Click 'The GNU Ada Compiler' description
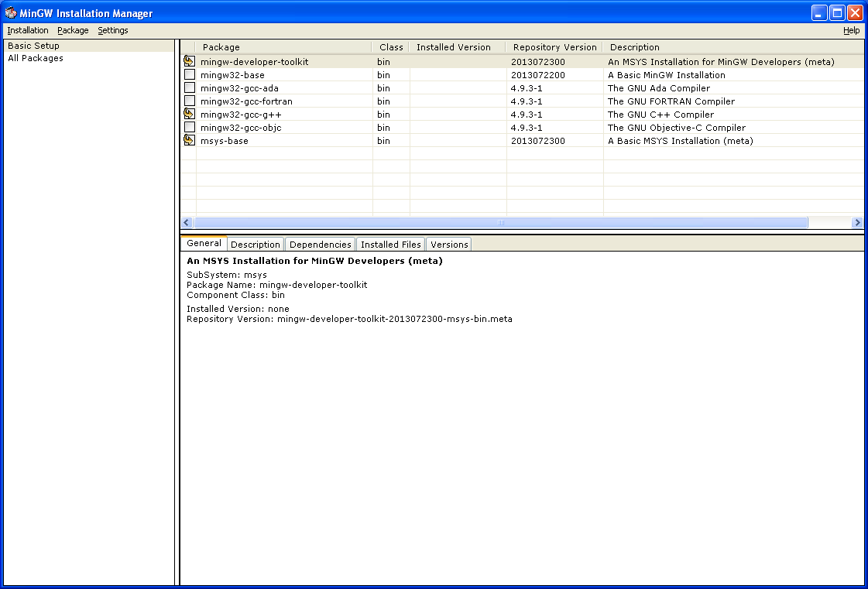 click(659, 88)
